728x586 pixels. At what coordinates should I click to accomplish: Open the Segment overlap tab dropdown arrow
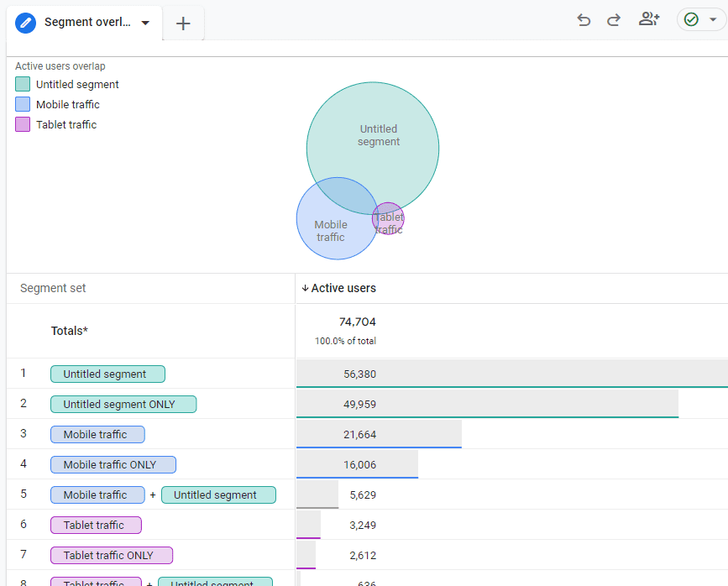click(x=145, y=23)
